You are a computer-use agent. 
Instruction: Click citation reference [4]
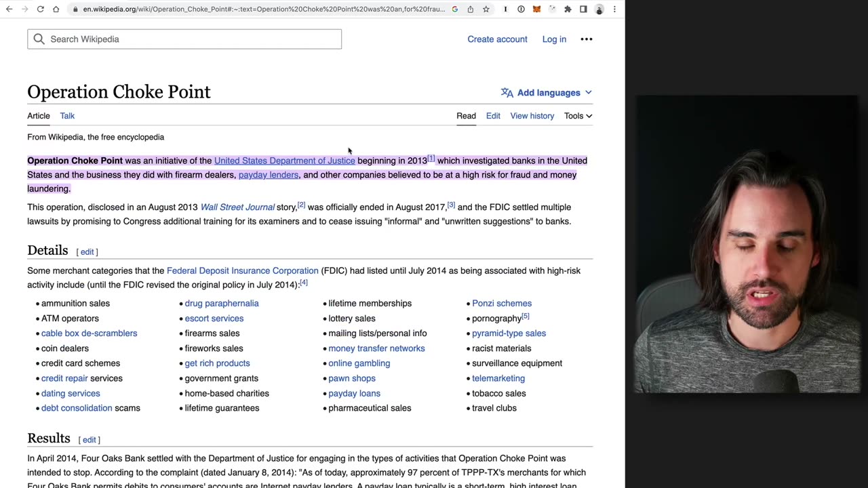click(x=304, y=283)
